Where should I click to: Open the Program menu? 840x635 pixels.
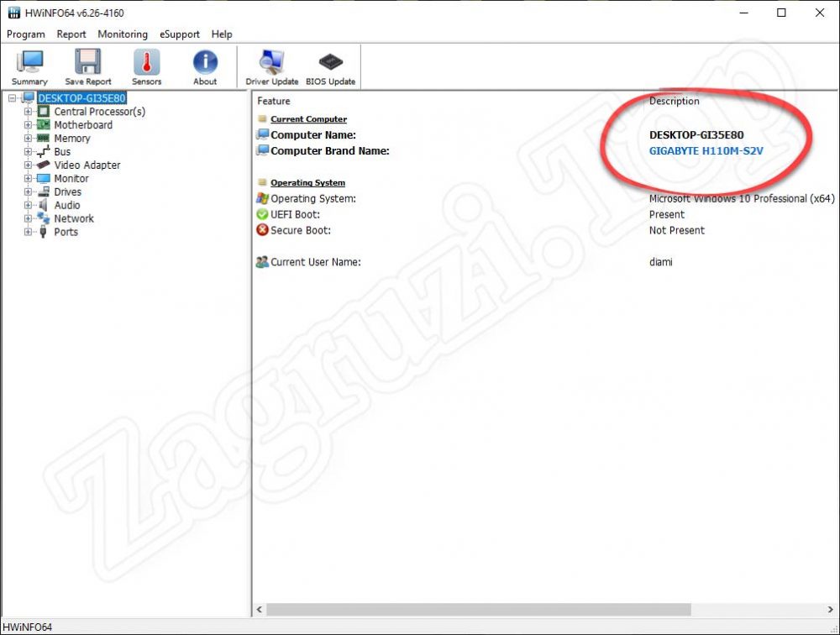26,34
